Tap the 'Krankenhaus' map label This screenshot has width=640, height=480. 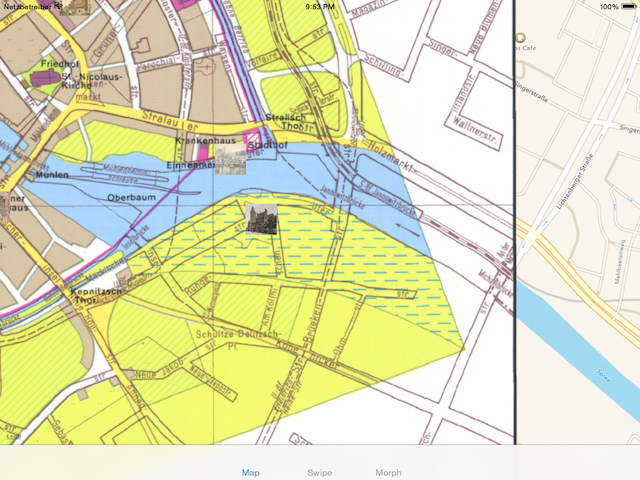(205, 140)
